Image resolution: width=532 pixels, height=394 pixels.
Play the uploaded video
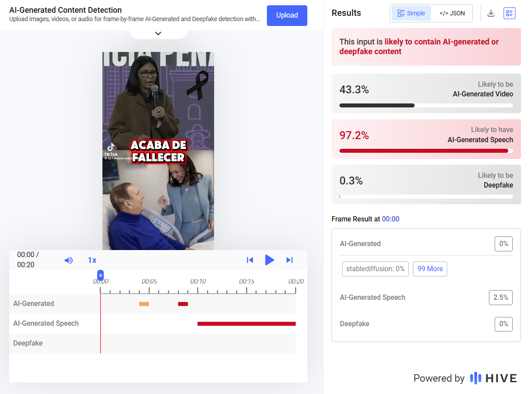[x=270, y=260]
